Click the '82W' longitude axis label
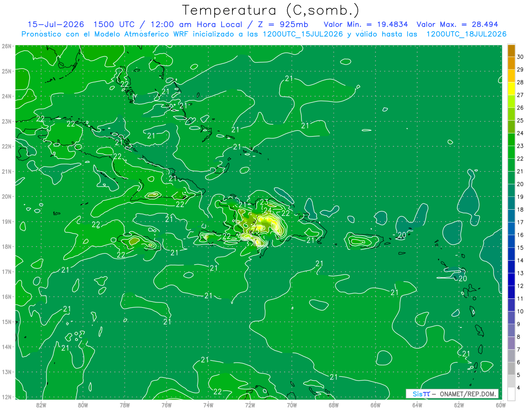Viewport: 532px width, 411px height. (x=41, y=405)
